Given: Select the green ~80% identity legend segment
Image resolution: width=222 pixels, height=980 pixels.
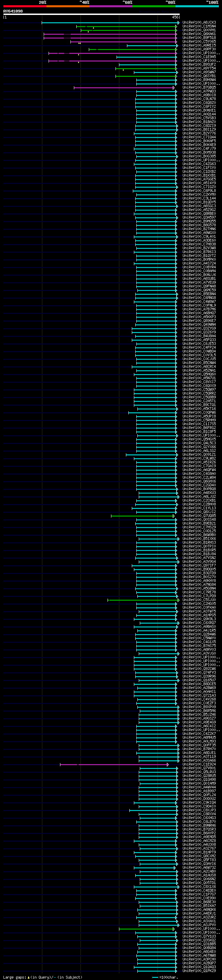Looking at the screenshot, I should point(154,6).
